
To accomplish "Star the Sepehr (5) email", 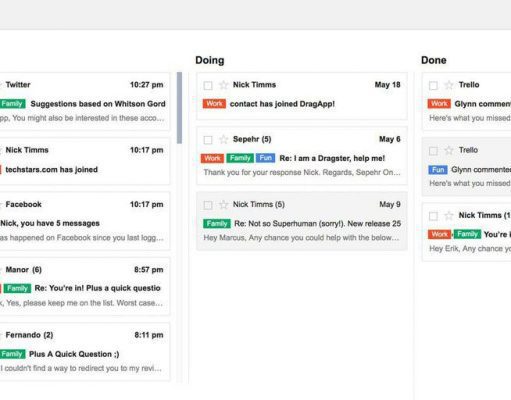I will point(223,139).
